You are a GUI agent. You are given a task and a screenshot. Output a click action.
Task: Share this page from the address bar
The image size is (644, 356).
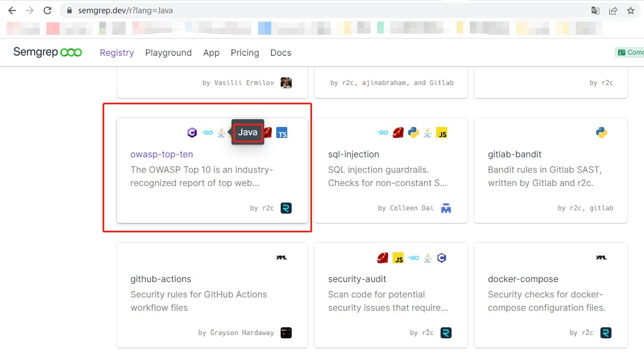coord(613,10)
